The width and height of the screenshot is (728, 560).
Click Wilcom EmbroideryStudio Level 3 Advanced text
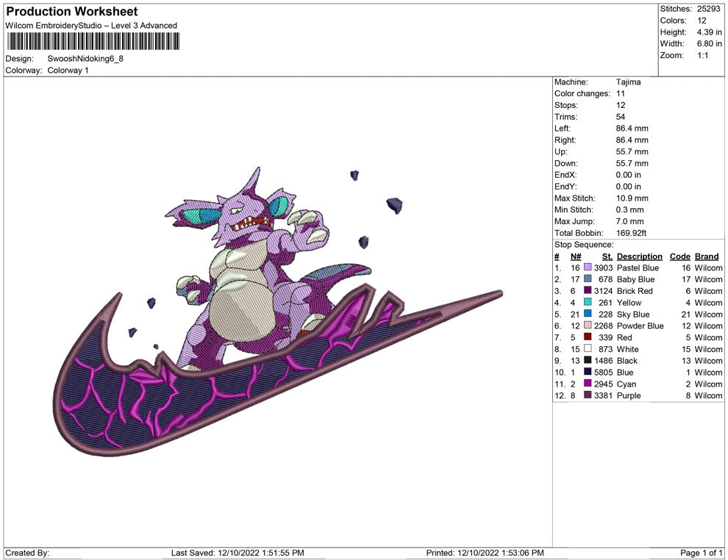[x=91, y=26]
